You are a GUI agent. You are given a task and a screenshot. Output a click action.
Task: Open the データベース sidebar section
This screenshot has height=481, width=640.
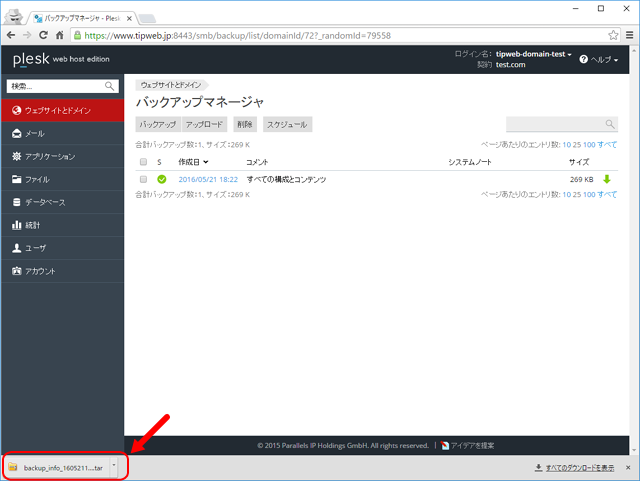click(62, 202)
